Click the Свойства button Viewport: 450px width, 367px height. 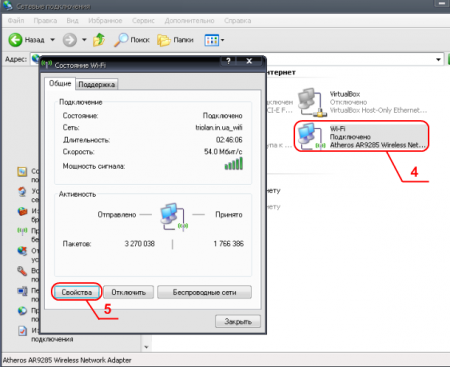pos(77,292)
